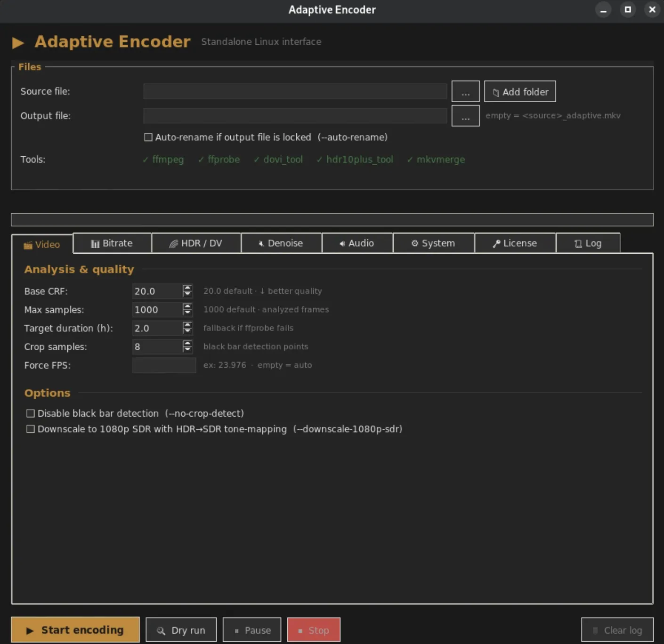
Task: Click the Source file input field
Action: [x=295, y=91]
